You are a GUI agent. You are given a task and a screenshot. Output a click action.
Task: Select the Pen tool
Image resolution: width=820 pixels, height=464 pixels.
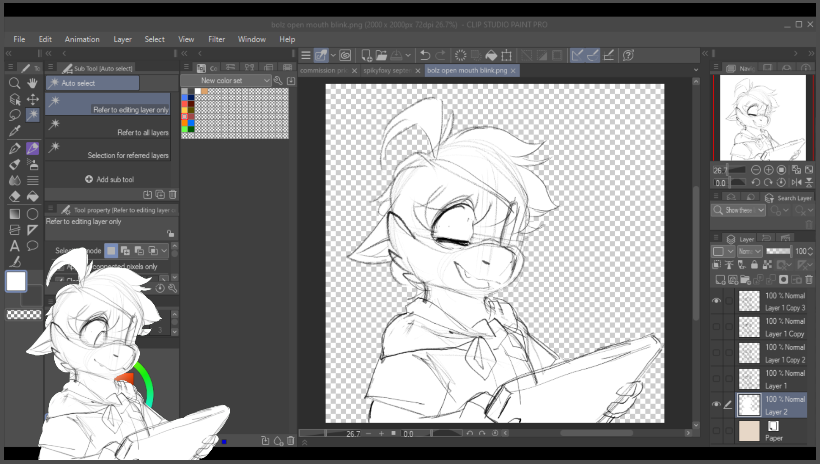15,149
